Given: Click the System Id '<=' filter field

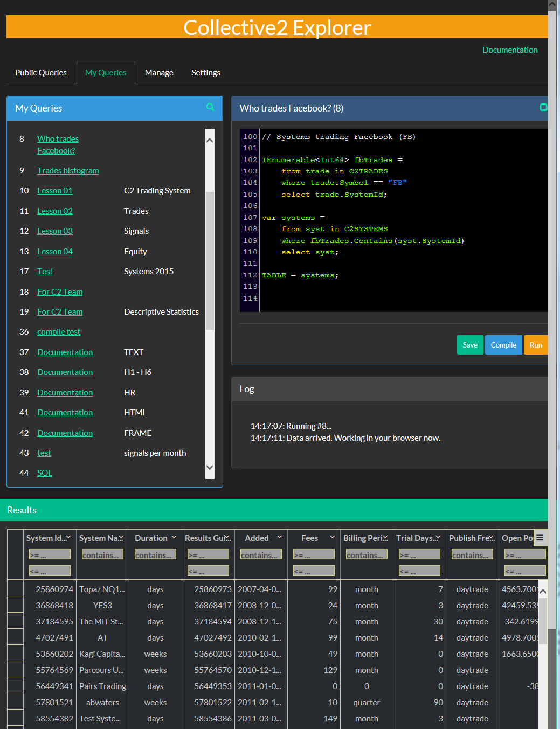Looking at the screenshot, I should coord(50,571).
